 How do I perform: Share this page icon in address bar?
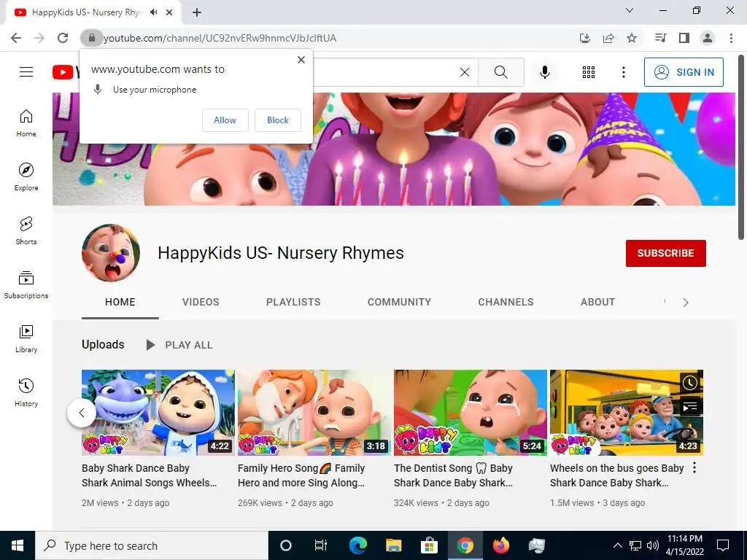pyautogui.click(x=608, y=38)
